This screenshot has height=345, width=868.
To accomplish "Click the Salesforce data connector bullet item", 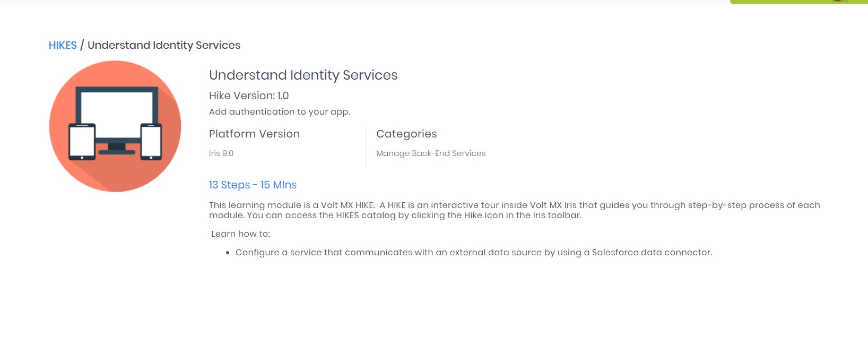I will [x=474, y=253].
